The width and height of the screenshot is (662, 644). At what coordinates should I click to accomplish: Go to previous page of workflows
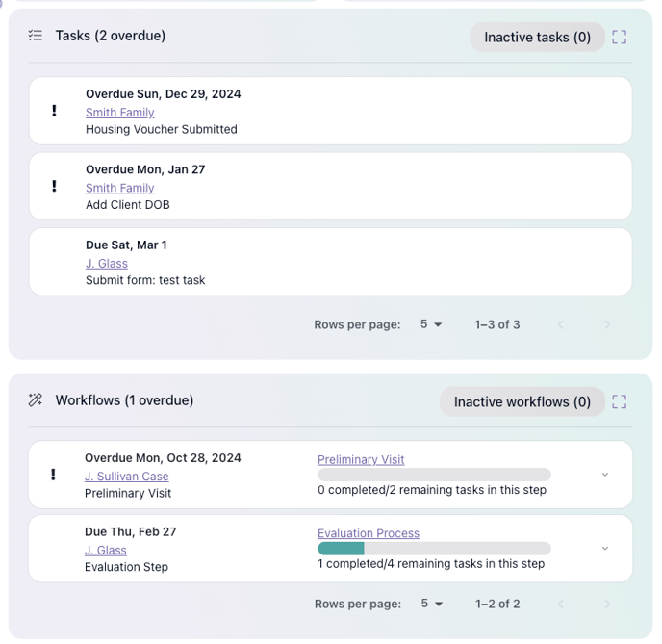(561, 604)
